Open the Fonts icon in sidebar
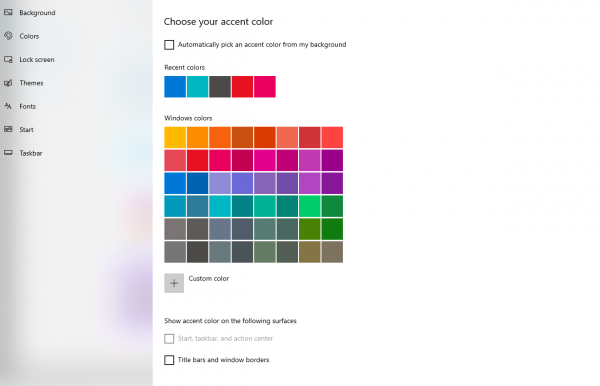600x386 pixels. click(8, 106)
